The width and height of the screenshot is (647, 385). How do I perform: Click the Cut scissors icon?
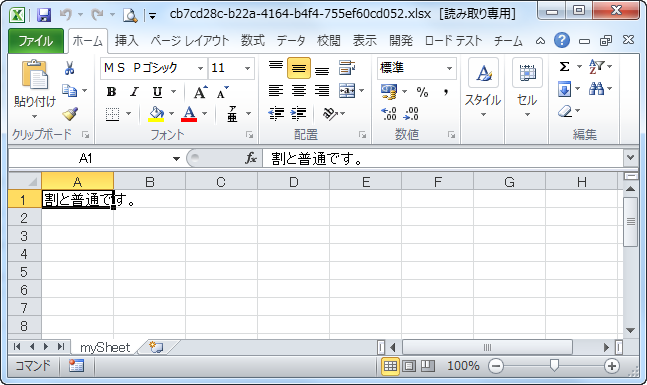(x=69, y=68)
